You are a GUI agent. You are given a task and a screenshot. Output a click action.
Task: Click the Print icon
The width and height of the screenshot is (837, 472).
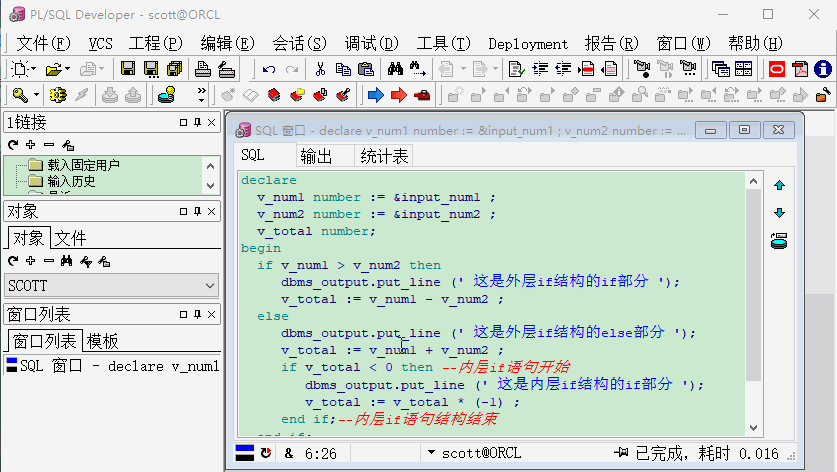[203, 68]
